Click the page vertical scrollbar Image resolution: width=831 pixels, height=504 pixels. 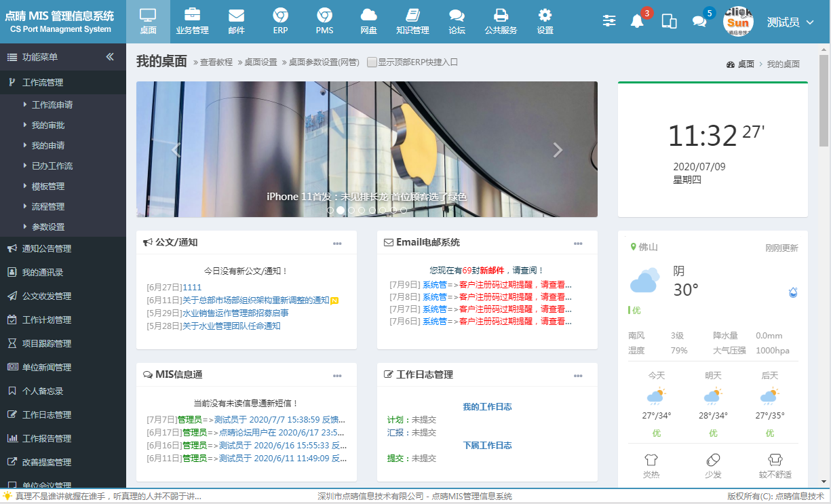coord(824,100)
